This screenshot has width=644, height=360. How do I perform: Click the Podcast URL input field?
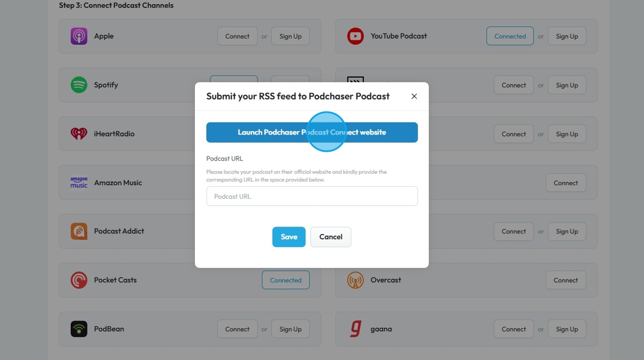point(312,196)
